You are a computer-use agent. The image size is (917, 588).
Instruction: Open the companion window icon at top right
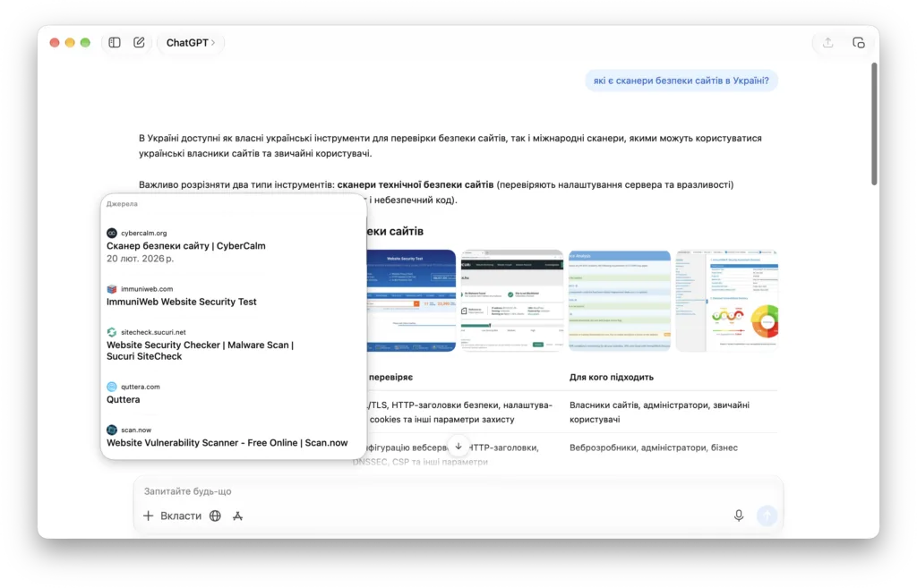tap(858, 43)
